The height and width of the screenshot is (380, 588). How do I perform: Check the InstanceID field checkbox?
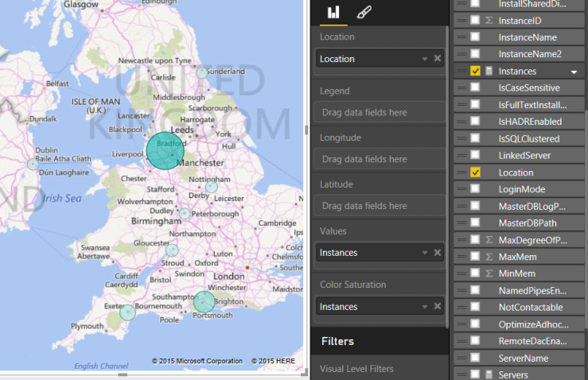pyautogui.click(x=475, y=20)
